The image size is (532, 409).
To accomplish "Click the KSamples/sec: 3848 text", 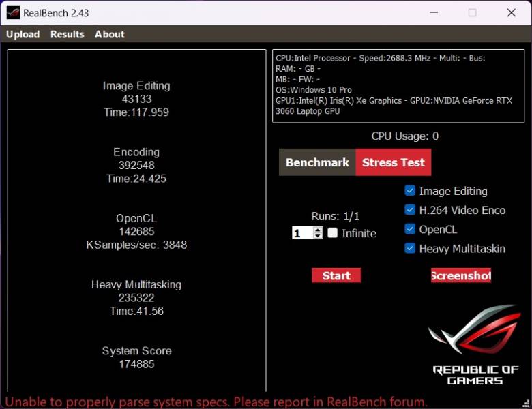I will (x=136, y=245).
